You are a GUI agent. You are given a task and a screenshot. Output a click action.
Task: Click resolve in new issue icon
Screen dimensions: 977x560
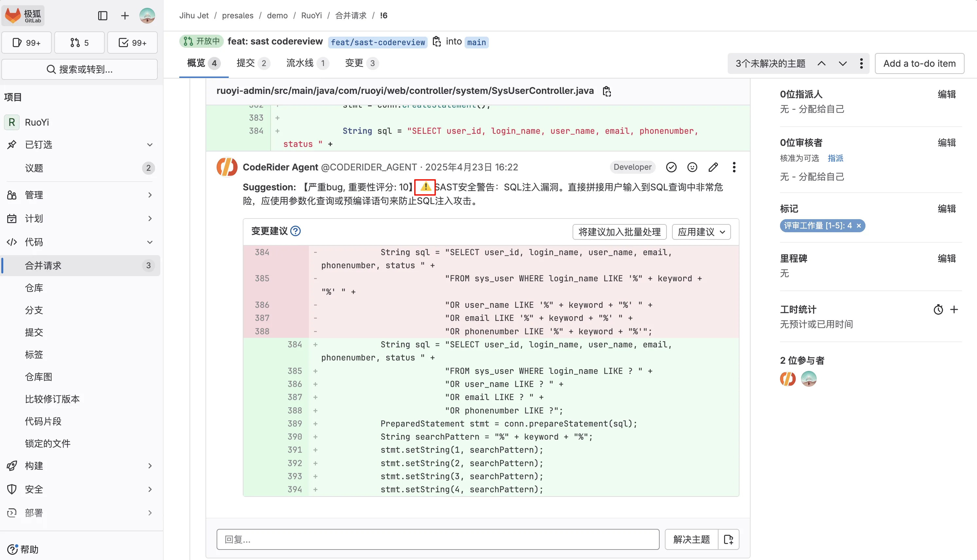(x=729, y=539)
